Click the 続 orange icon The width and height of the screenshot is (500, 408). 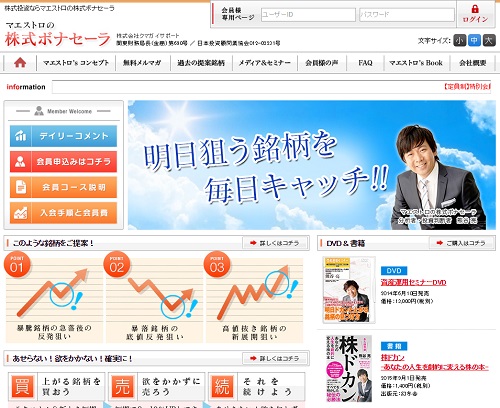(222, 386)
